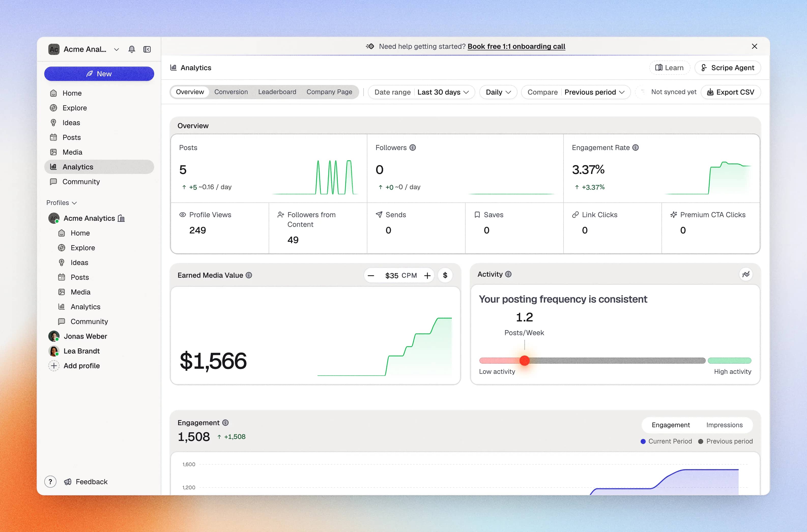Screen dimensions: 807x532
Task: Open Explore in the top sidebar menu
Action: tap(99, 108)
